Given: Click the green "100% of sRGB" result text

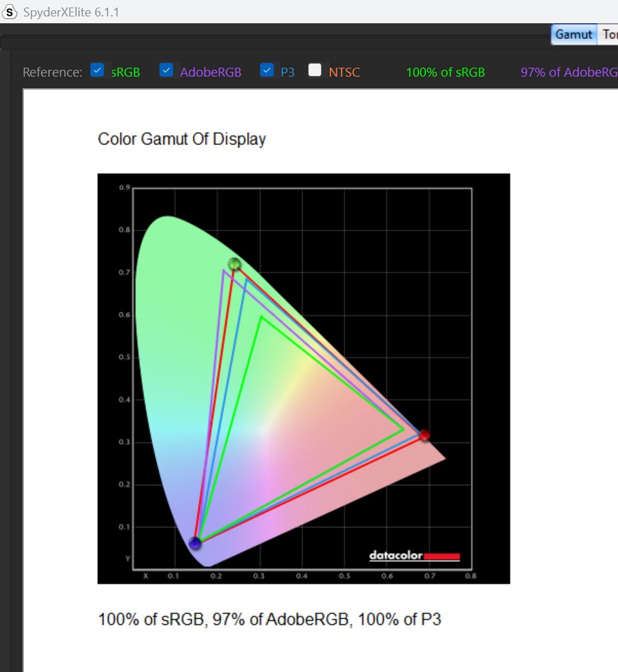Looking at the screenshot, I should coord(446,72).
